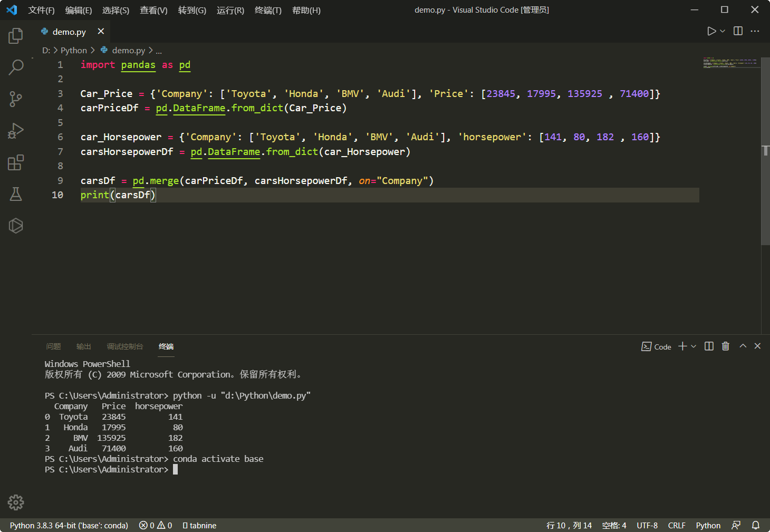Open the Search view in the activity bar
Image resolution: width=770 pixels, height=532 pixels.
pos(15,67)
